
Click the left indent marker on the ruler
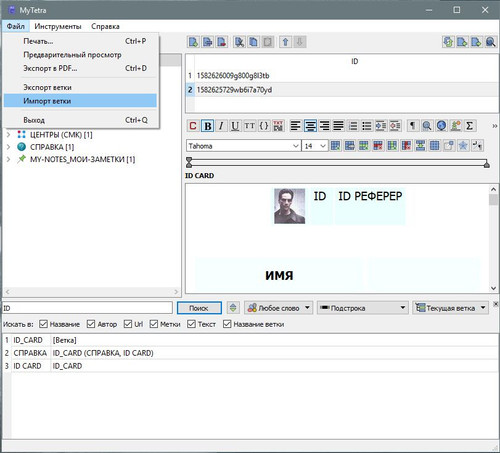click(x=189, y=162)
